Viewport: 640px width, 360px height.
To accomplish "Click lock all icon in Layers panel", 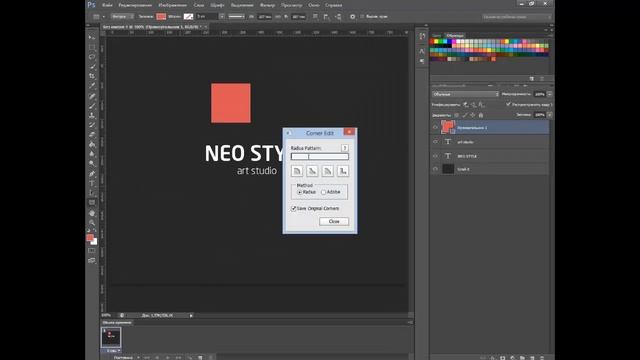I will pyautogui.click(x=481, y=115).
